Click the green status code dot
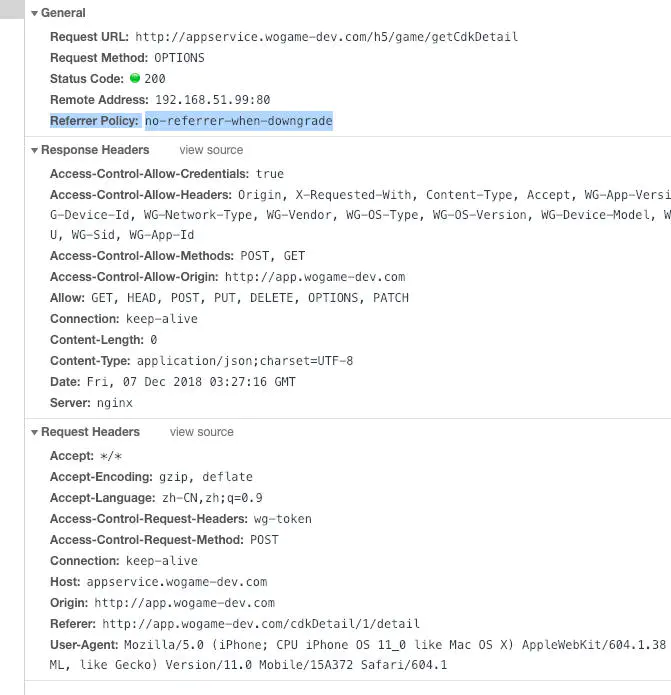 135,78
